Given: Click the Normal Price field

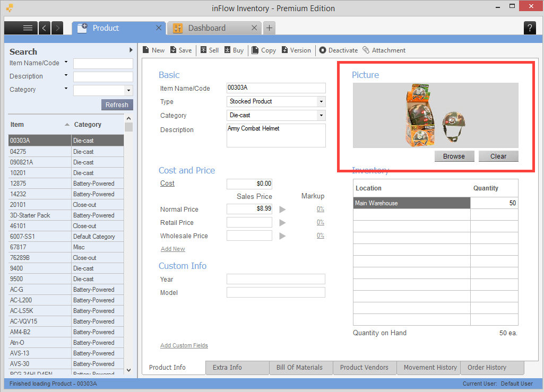Looking at the screenshot, I should pos(249,209).
